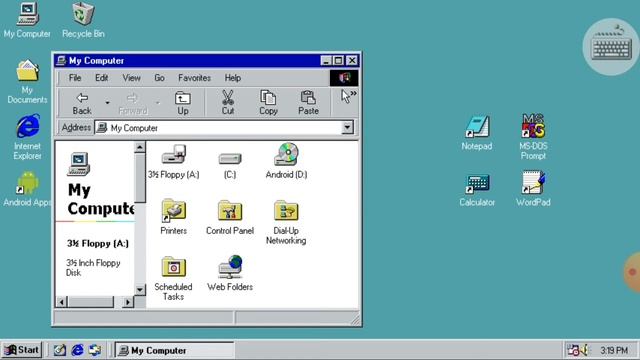The image size is (640, 360).
Task: Open the Scheduled Tasks folder
Action: tap(173, 278)
